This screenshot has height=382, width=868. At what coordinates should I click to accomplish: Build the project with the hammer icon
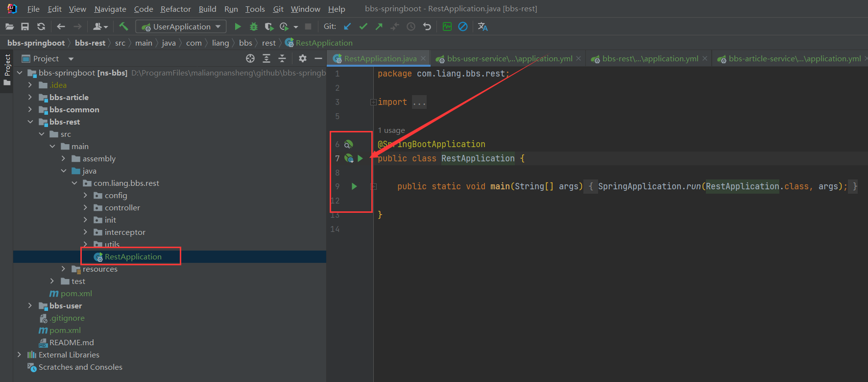tap(123, 26)
